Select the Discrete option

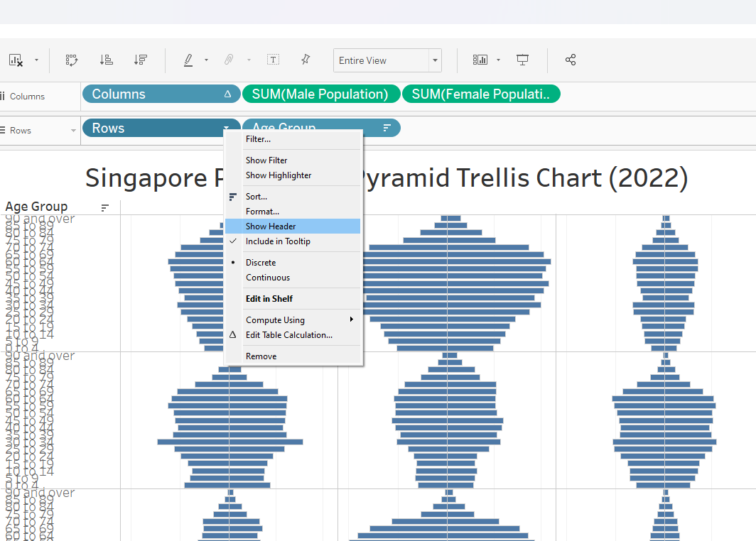[261, 263]
